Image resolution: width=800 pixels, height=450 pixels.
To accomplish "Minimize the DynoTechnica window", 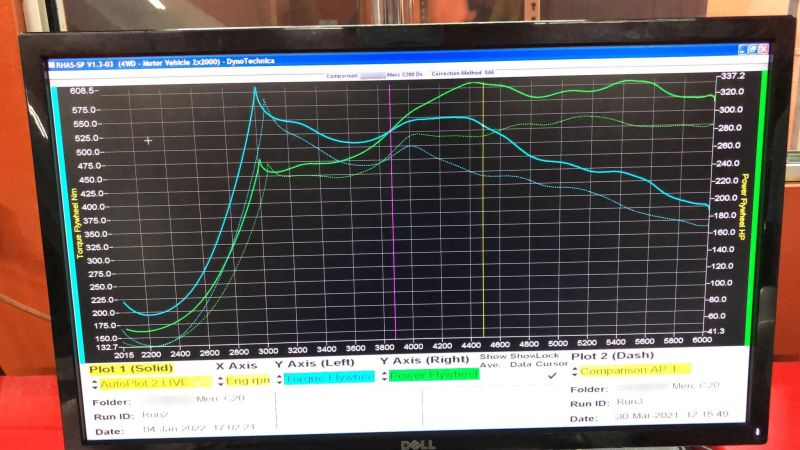I will (743, 49).
